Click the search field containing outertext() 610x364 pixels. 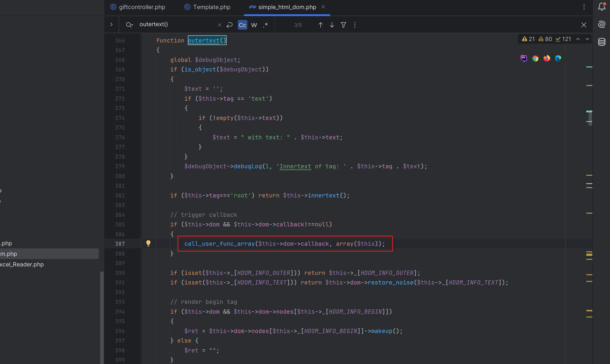(x=176, y=24)
